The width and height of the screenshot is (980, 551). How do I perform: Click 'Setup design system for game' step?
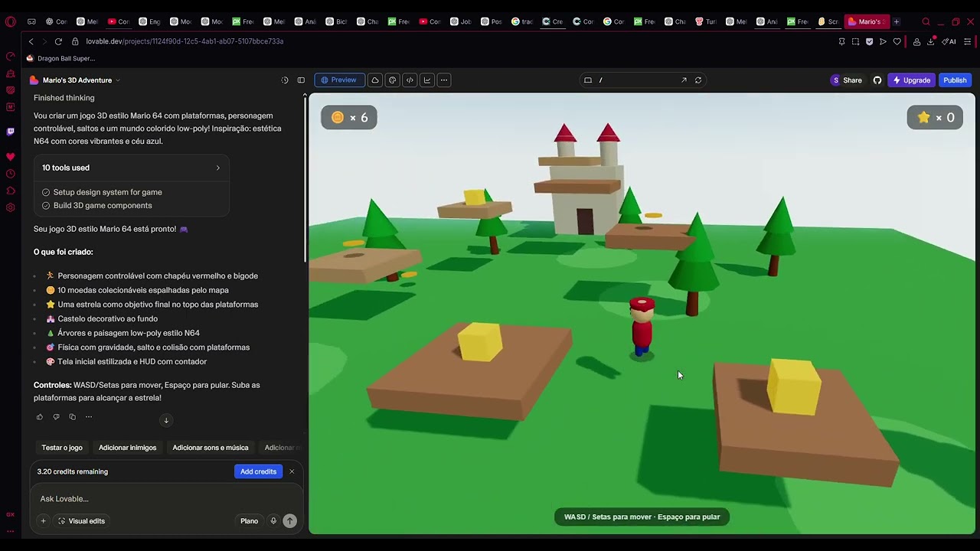(107, 192)
